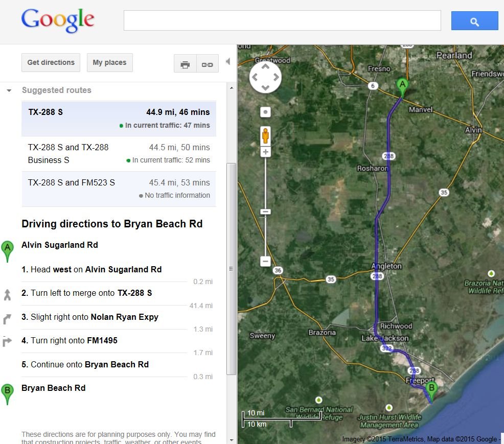
Task: Collapse the Suggested routes section
Action: tap(9, 90)
